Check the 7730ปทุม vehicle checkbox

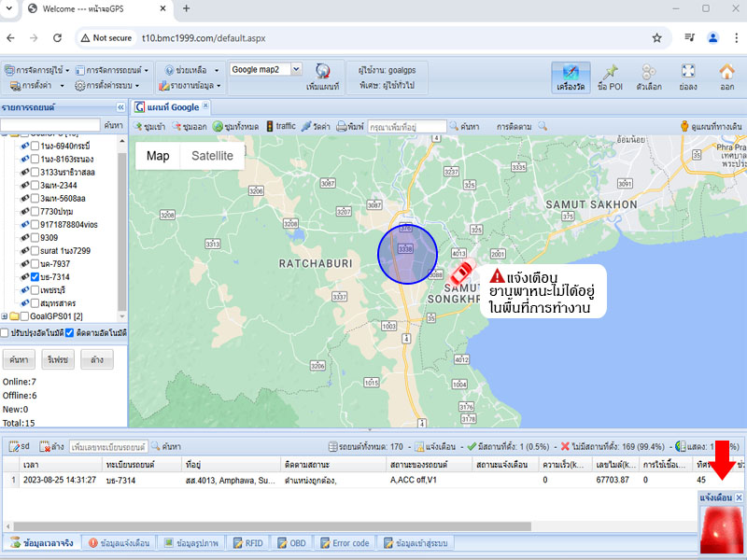(x=35, y=212)
